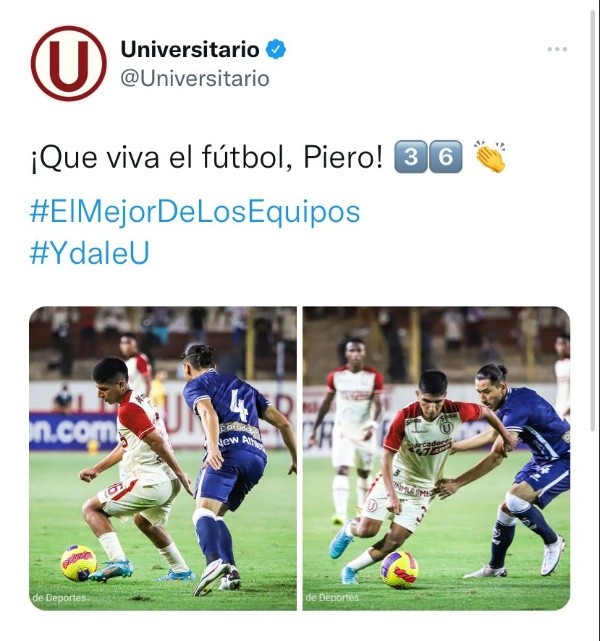Click the blue verified badge
This screenshot has height=641, width=600.
pos(276,49)
